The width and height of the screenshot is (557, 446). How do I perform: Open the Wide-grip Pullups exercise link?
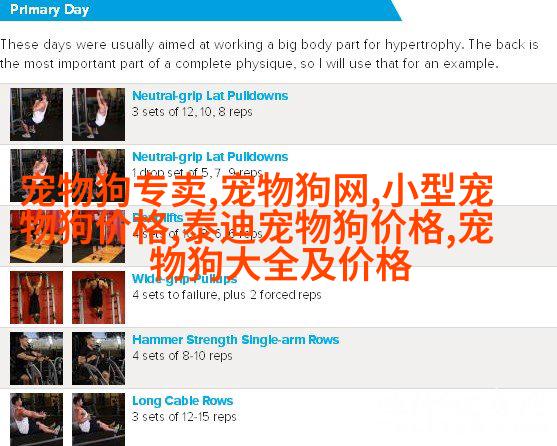pos(184,279)
